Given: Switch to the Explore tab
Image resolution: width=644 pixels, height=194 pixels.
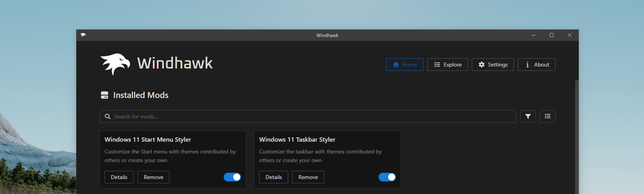Looking at the screenshot, I should point(447,65).
